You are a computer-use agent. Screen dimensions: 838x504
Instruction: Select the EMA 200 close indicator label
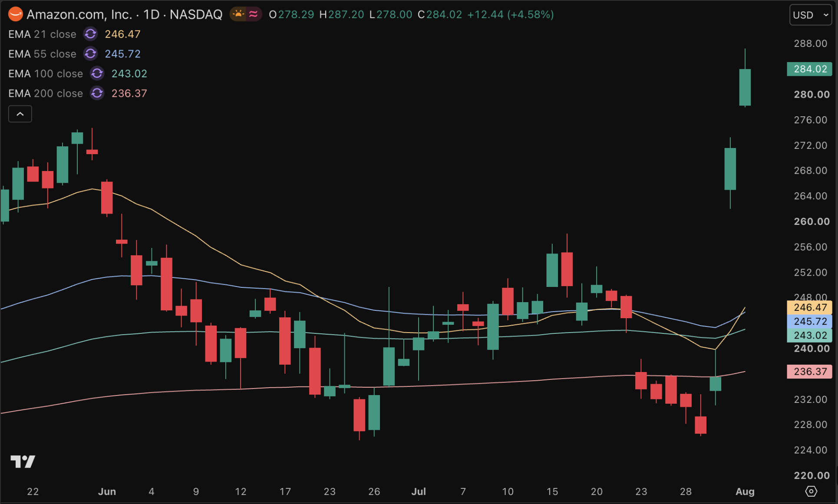[x=46, y=93]
